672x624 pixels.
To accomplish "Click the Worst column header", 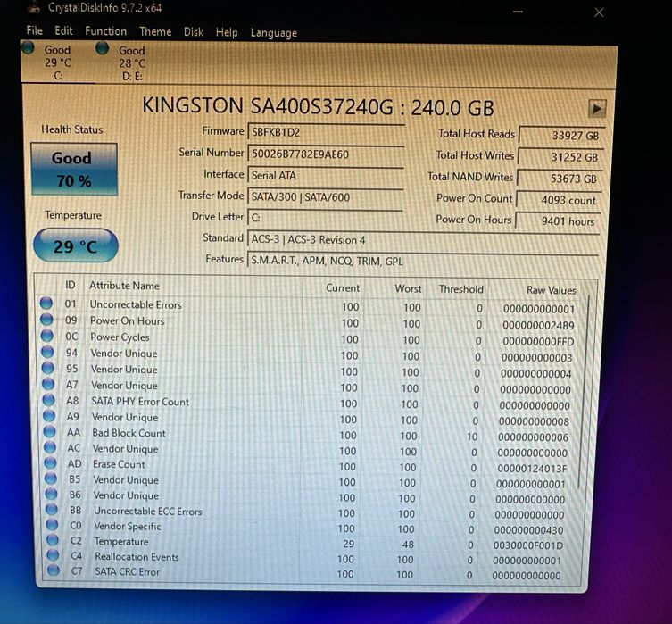I will click(408, 289).
